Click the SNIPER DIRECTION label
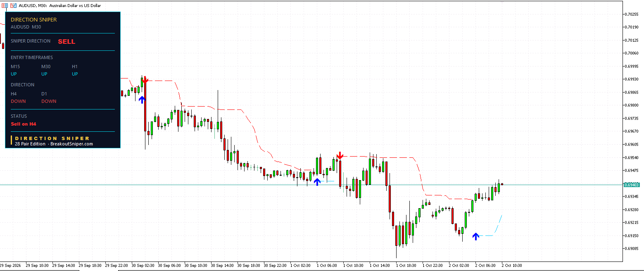The image size is (644, 271). pos(31,41)
